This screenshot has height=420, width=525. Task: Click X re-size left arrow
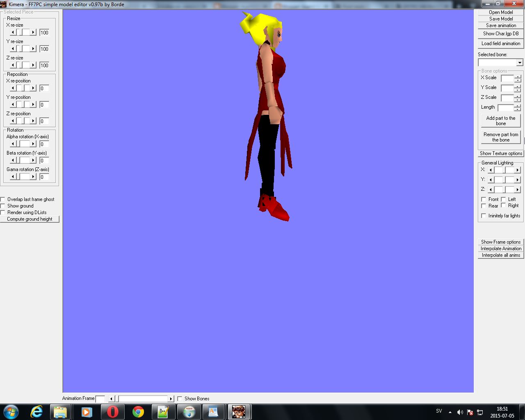[13, 32]
